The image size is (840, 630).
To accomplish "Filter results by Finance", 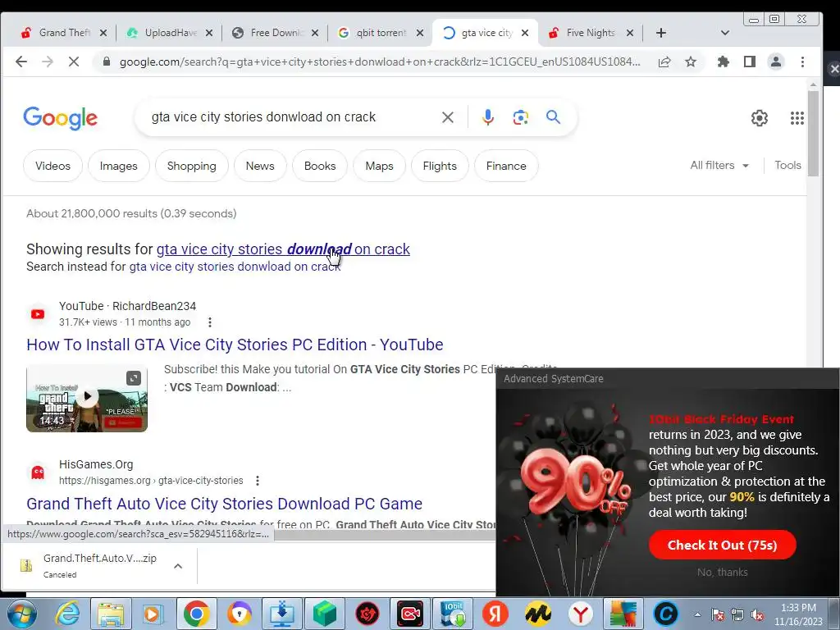I will 506,166.
